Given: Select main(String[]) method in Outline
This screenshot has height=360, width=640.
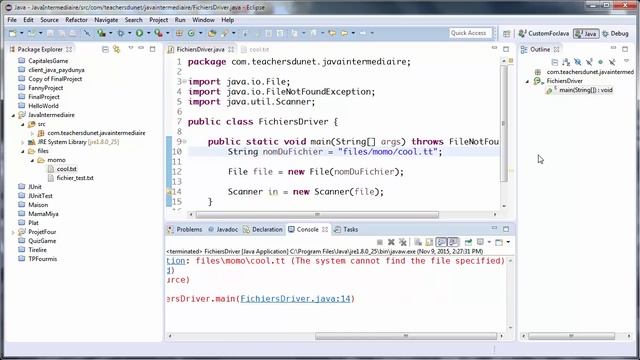Looking at the screenshot, I should click(585, 90).
